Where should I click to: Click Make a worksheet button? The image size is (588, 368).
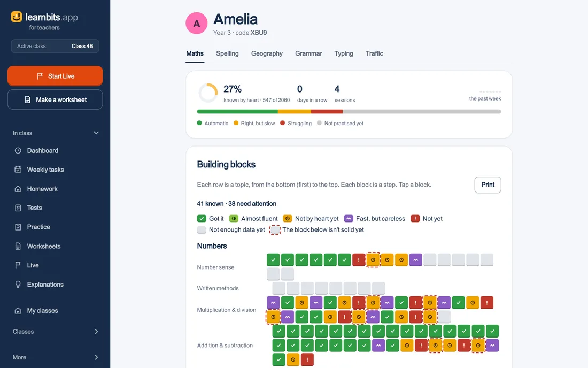click(x=55, y=100)
